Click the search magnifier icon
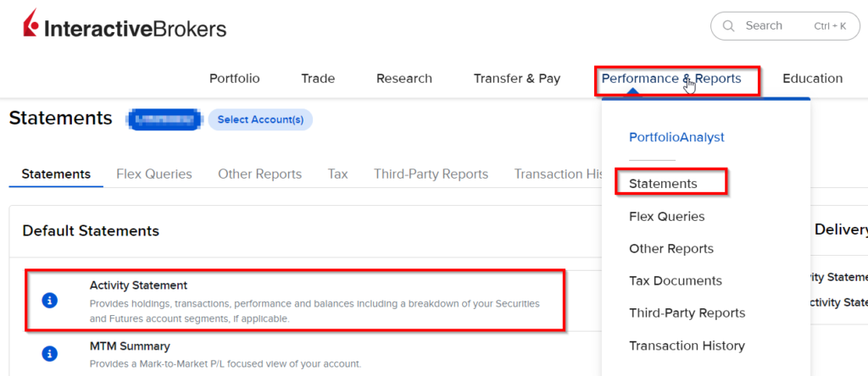 pyautogui.click(x=728, y=26)
